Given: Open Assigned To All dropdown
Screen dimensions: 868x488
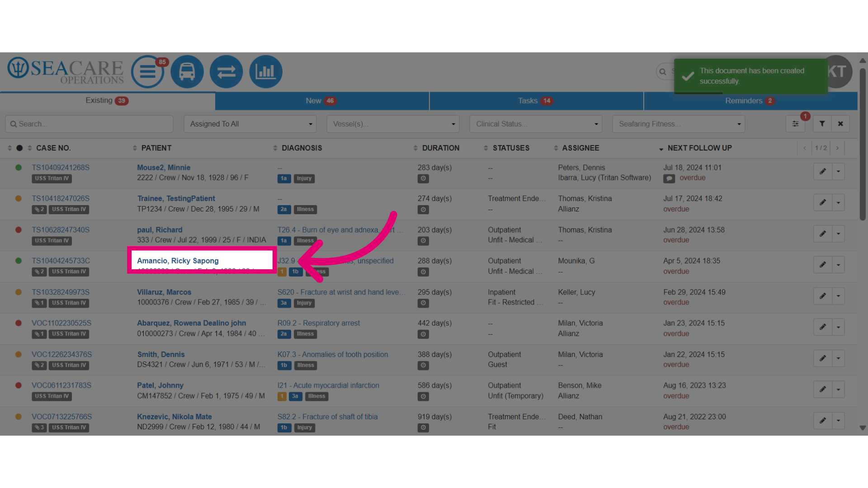Looking at the screenshot, I should tap(250, 124).
